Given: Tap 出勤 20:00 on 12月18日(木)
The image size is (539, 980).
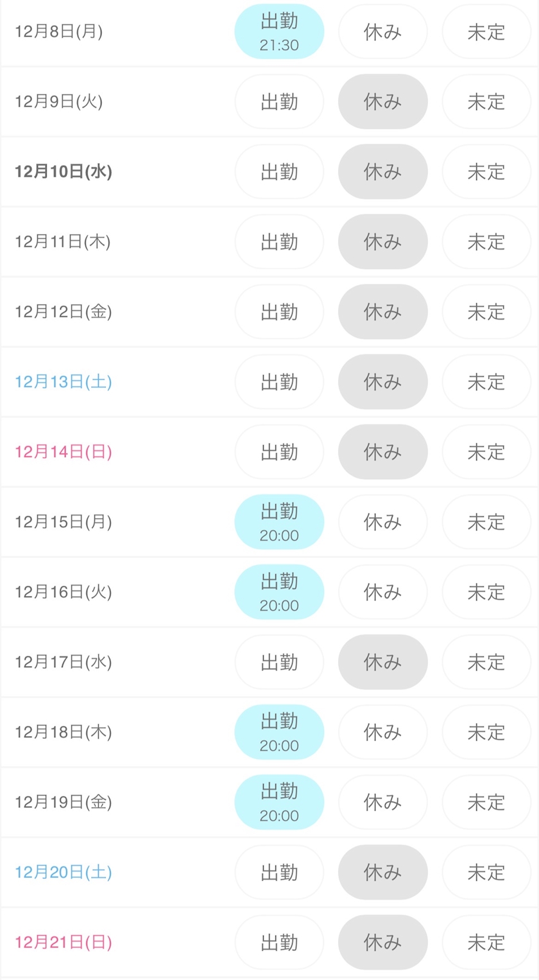Looking at the screenshot, I should coord(279,731).
